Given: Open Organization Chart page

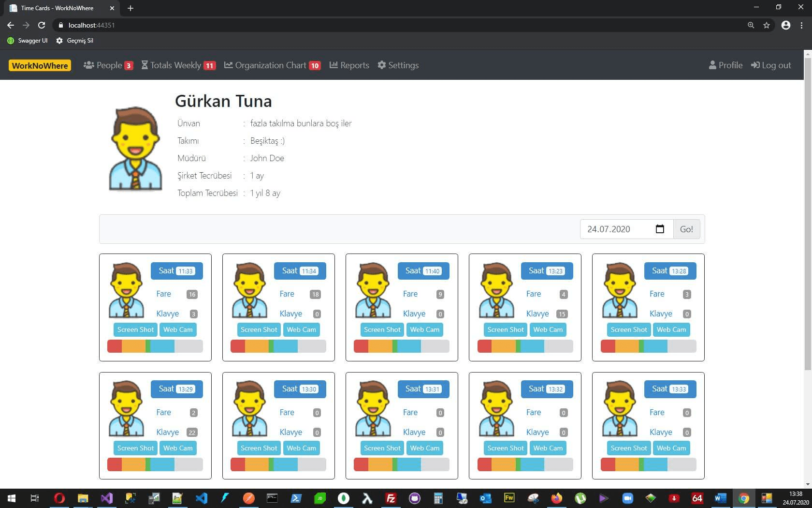Looking at the screenshot, I should (272, 65).
